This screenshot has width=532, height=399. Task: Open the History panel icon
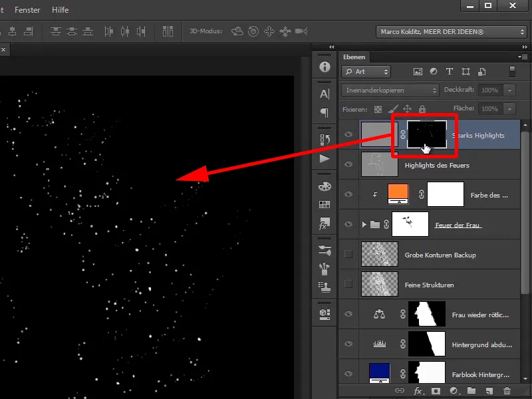point(325,140)
